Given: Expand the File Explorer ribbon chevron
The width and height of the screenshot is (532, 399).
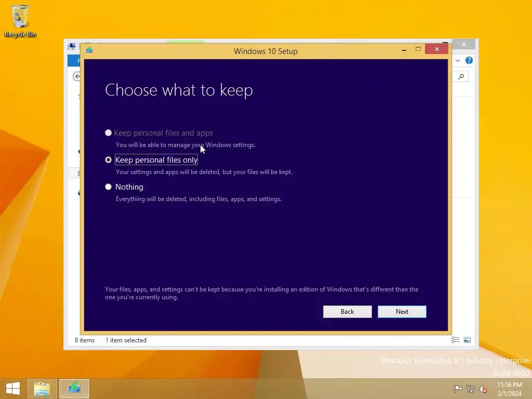Looking at the screenshot, I should coord(458,60).
